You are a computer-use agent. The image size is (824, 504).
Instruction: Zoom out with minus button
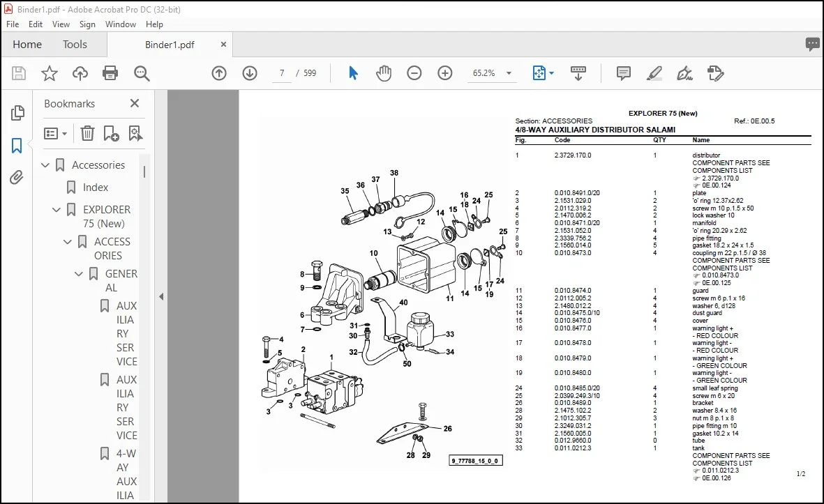click(x=414, y=73)
